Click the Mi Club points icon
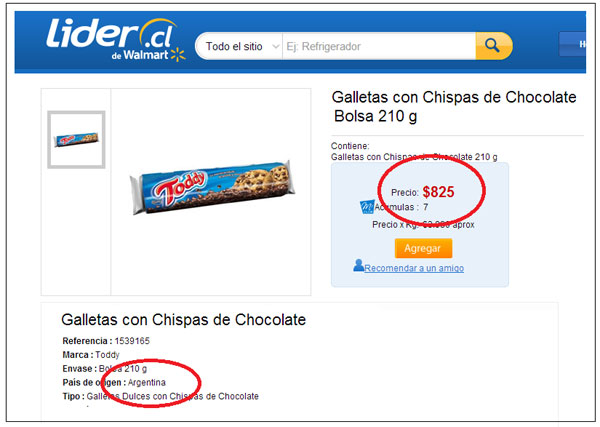600x427 pixels. point(367,207)
